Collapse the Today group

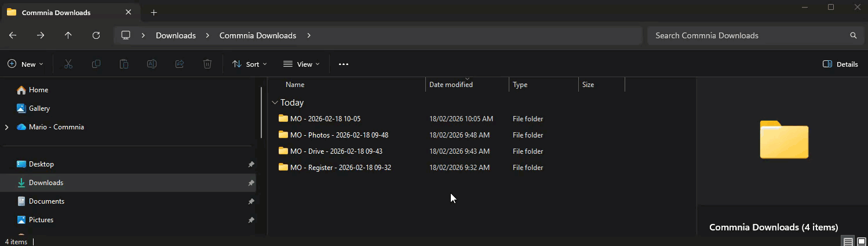(275, 103)
